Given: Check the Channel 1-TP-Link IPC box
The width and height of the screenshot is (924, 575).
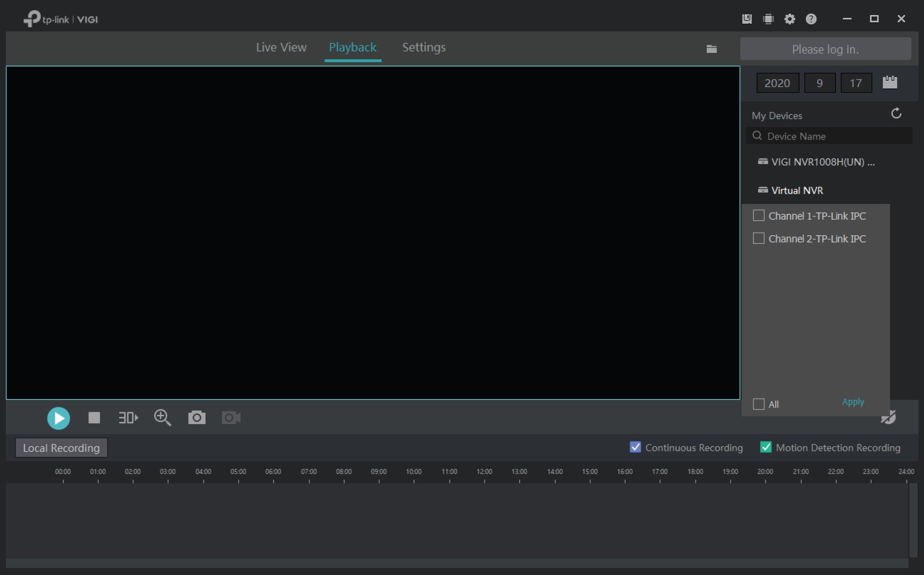Looking at the screenshot, I should 758,216.
